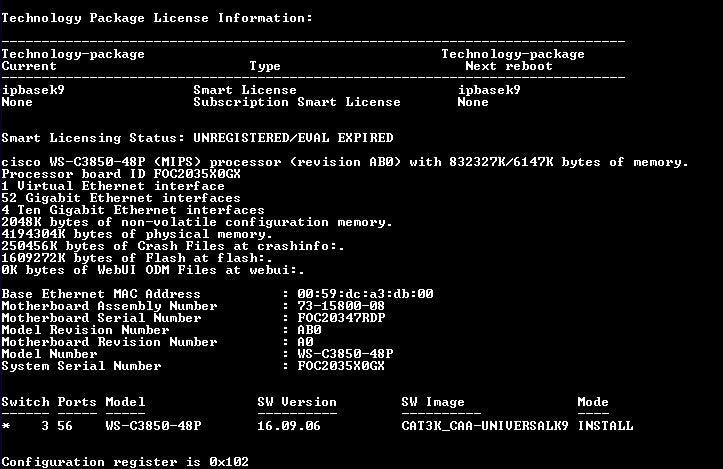This screenshot has height=469, width=723.
Task: Click '4 Ten Gigabit Ethernet interfaces' line
Action: [x=133, y=210]
